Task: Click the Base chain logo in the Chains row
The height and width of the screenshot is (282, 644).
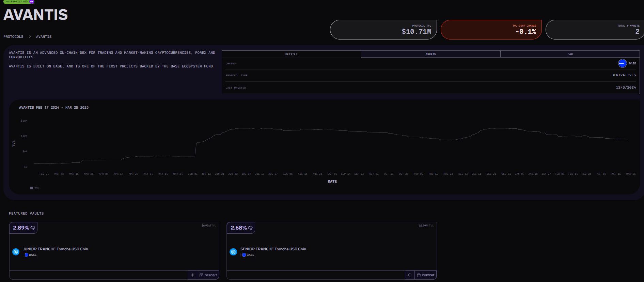Action: [x=622, y=63]
